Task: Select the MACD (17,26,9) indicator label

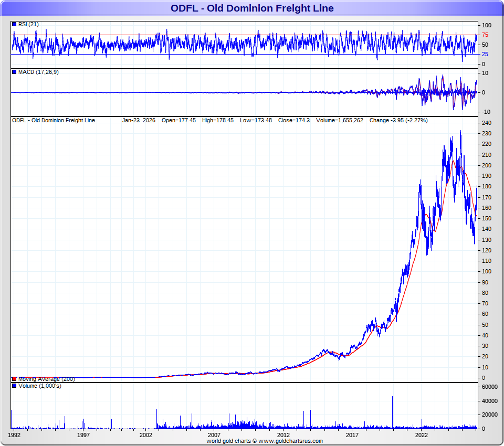Action: pyautogui.click(x=38, y=72)
